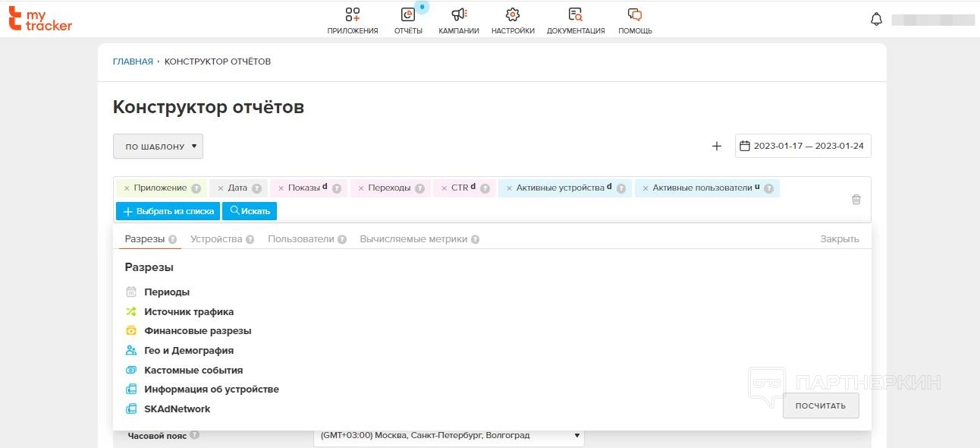
Task: Open the Reports icon in top navigation
Action: [408, 15]
